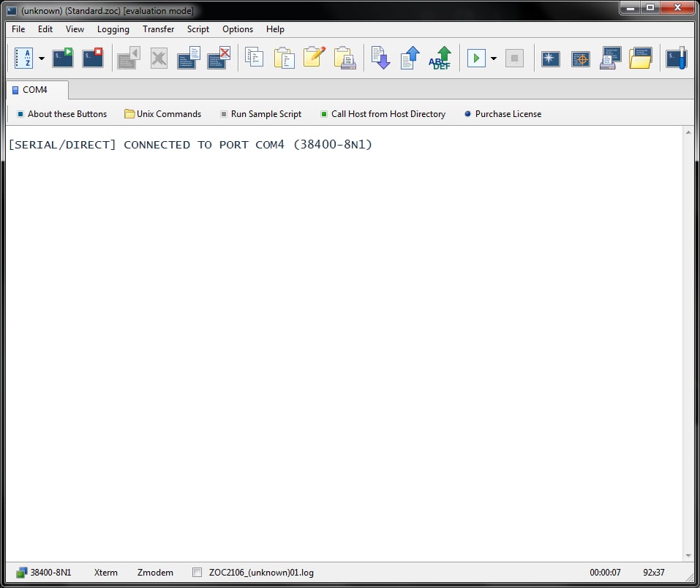The image size is (700, 588).
Task: Click the orange crosshair target icon
Action: 580,59
